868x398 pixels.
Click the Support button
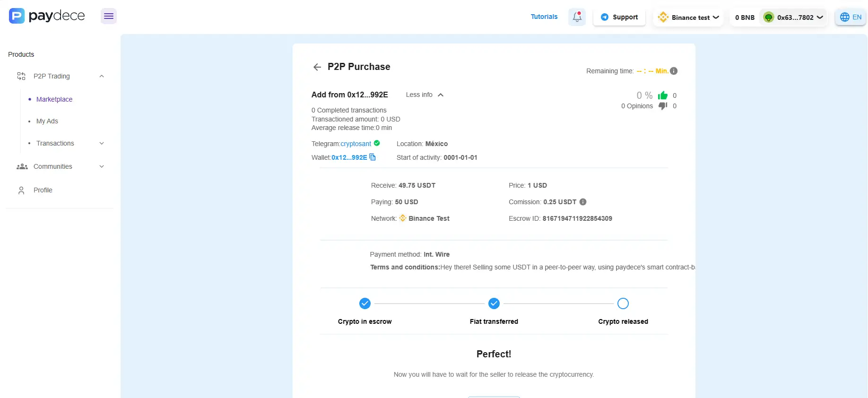tap(619, 17)
